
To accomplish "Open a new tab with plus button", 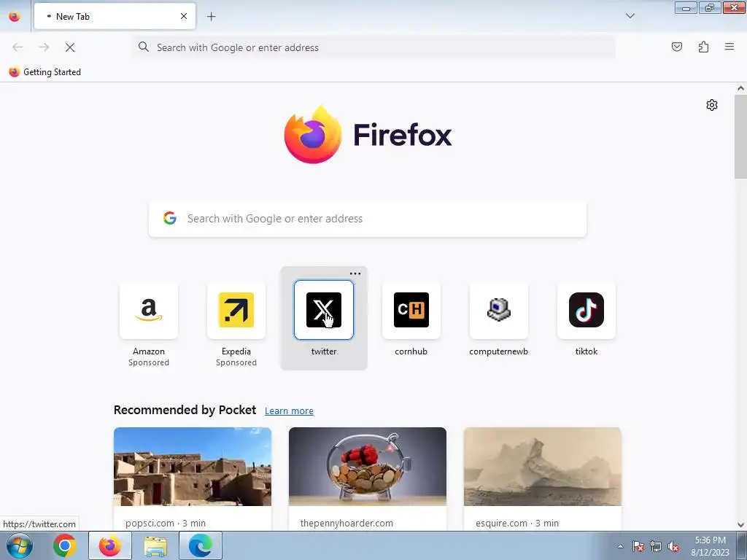I will point(211,17).
